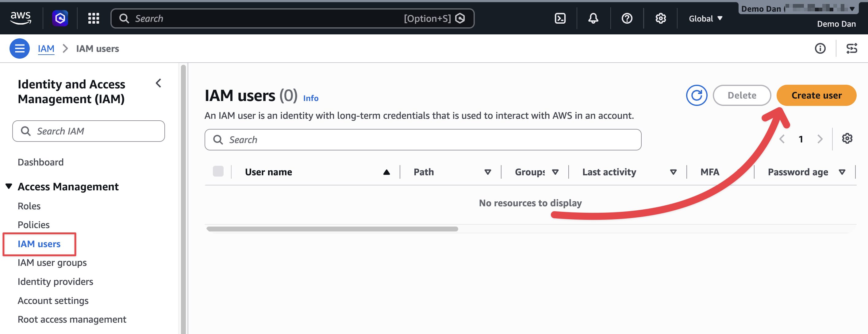Open IAM user groups in the sidebar
The width and height of the screenshot is (868, 334).
tap(52, 262)
